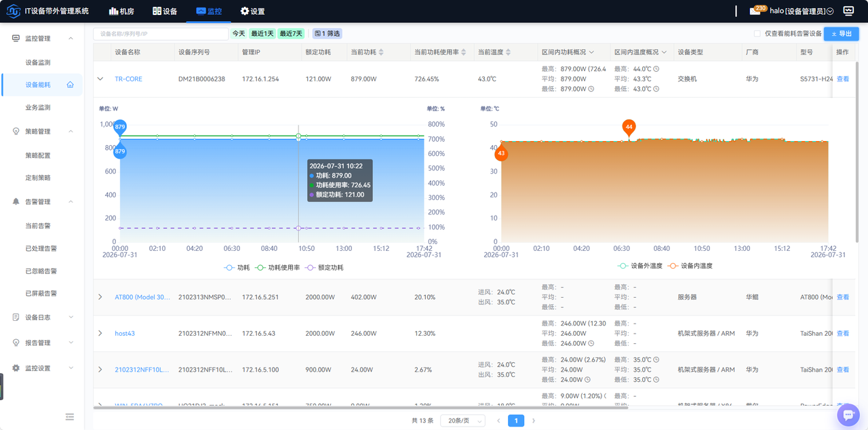Expand the 2102312NFF10L row

100,370
